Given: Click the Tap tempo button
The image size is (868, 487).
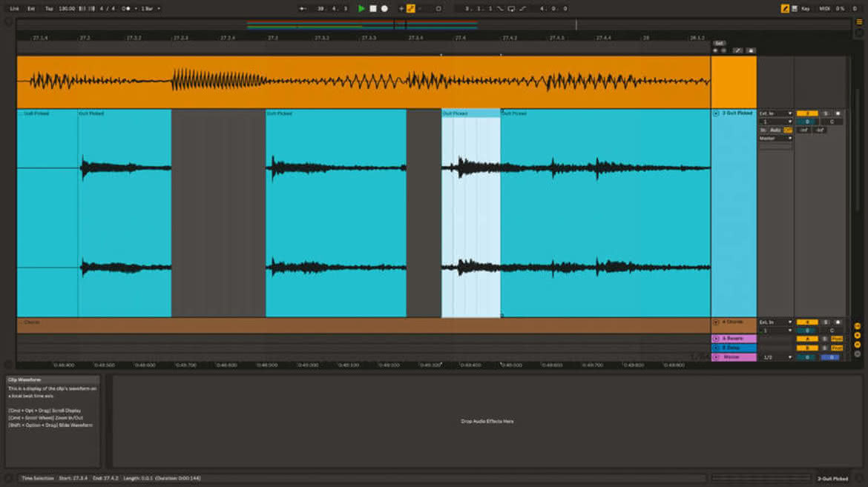Looking at the screenshot, I should pyautogui.click(x=49, y=8).
